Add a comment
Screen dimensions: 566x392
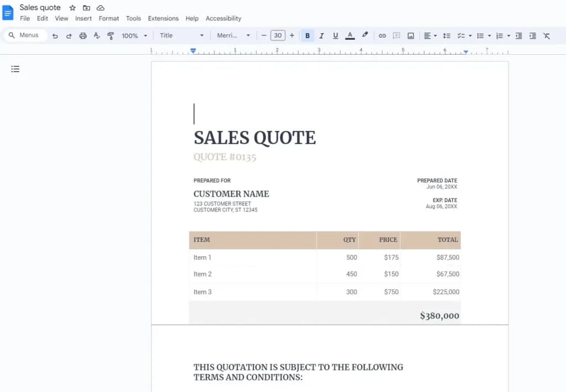396,36
